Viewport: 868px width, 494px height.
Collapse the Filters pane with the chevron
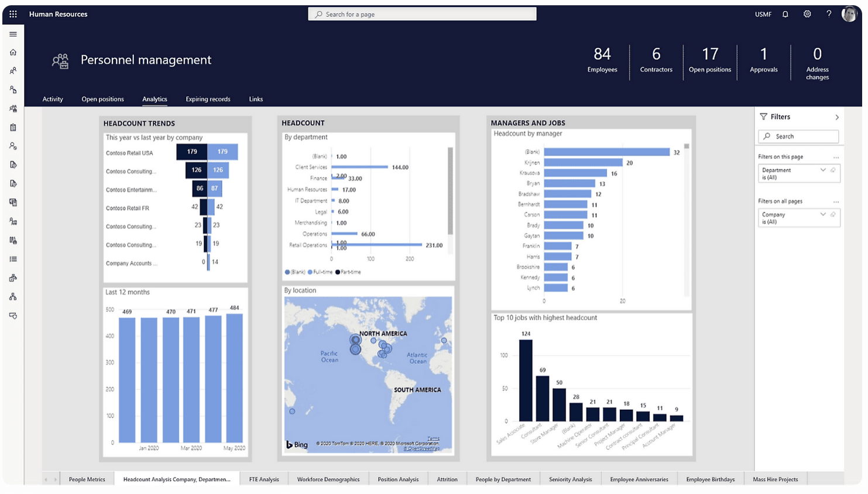(x=837, y=118)
